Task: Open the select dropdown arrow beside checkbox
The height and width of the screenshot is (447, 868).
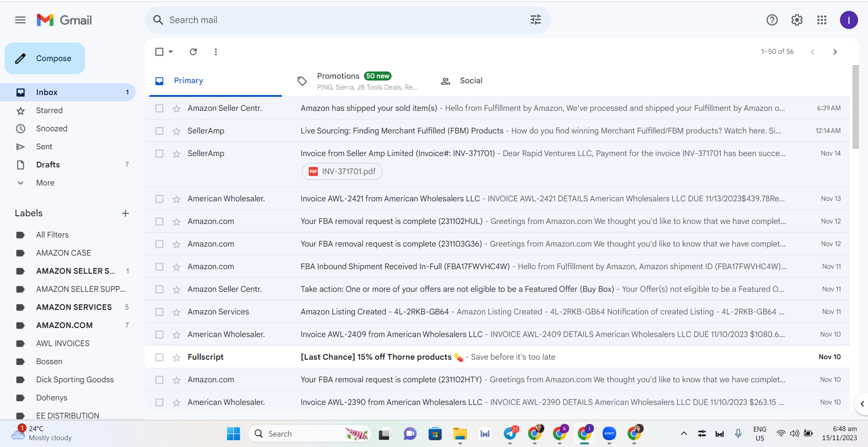Action: point(171,52)
